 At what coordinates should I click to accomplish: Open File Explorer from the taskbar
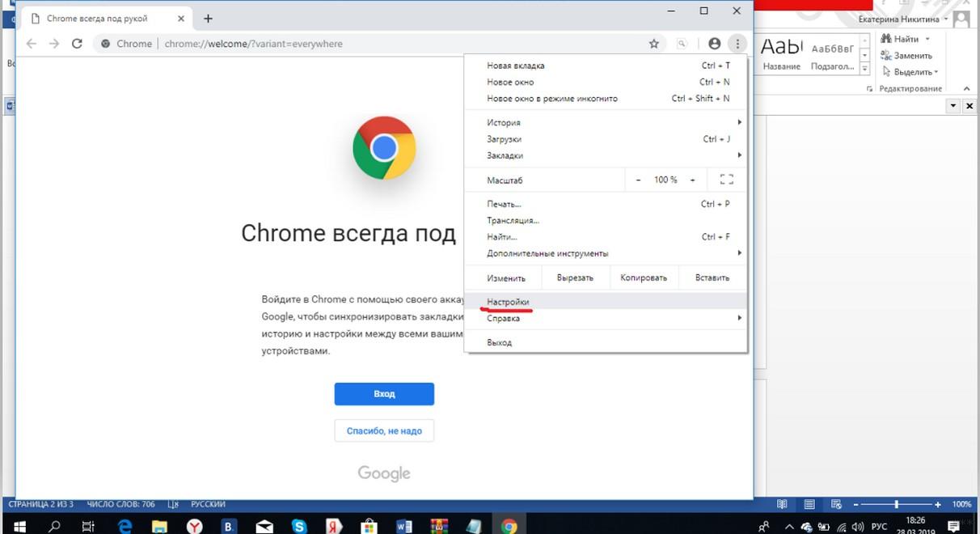[x=160, y=526]
